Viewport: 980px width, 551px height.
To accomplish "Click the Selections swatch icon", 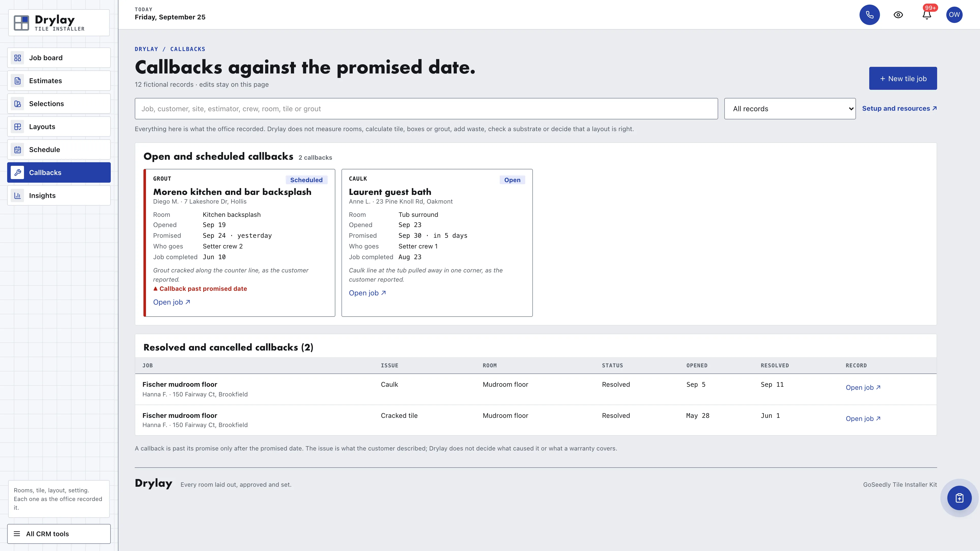I will click(18, 104).
